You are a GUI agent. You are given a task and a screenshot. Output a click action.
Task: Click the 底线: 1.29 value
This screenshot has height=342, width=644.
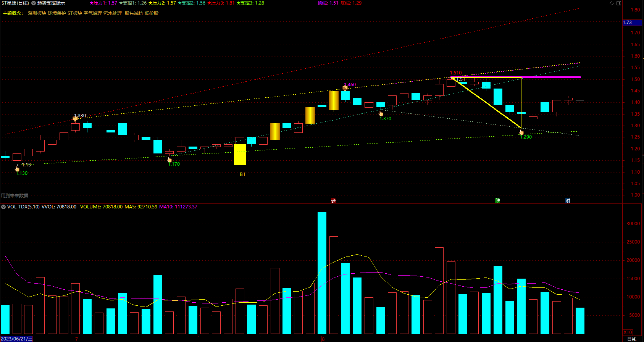(x=351, y=3)
